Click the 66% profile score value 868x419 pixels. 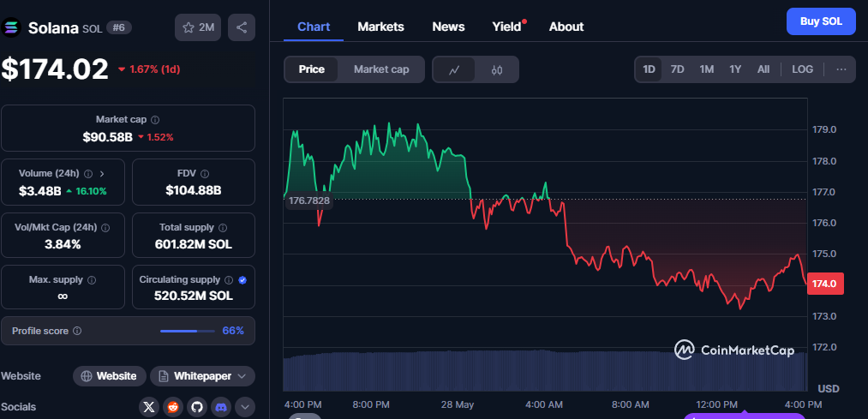click(233, 331)
